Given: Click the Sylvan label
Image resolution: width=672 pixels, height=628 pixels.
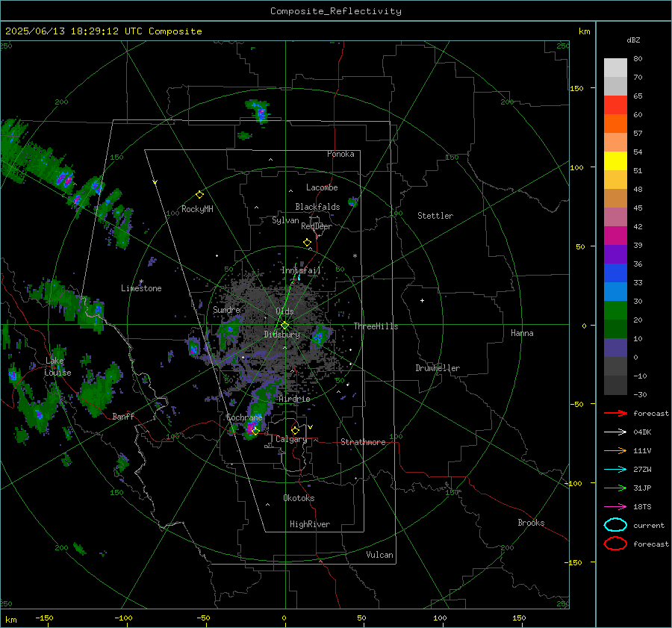Looking at the screenshot, I should 285,220.
